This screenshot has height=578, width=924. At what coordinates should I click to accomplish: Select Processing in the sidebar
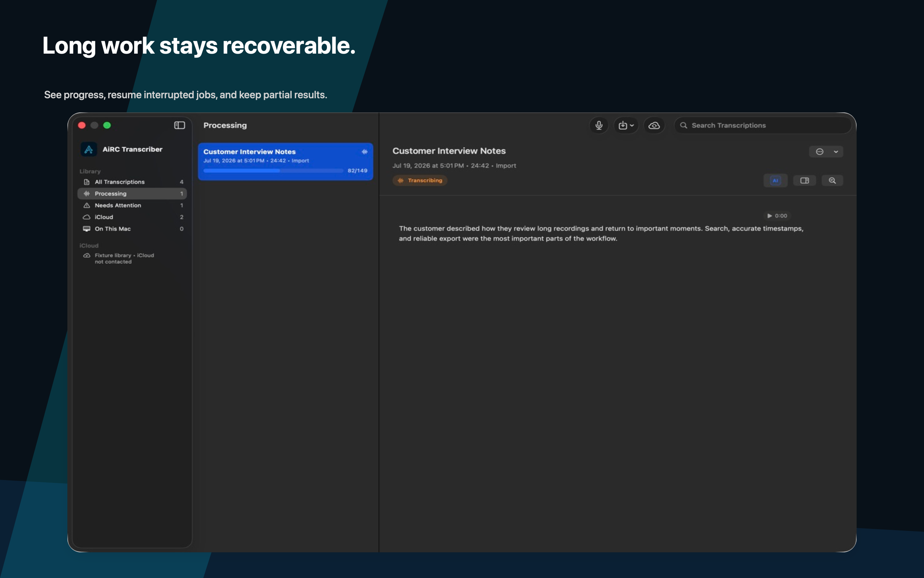pos(132,194)
